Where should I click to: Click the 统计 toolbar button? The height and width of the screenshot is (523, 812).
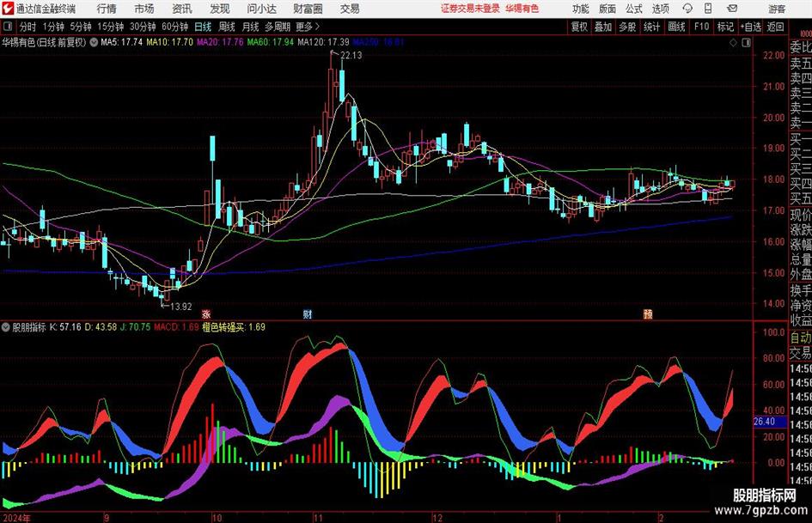(x=651, y=27)
